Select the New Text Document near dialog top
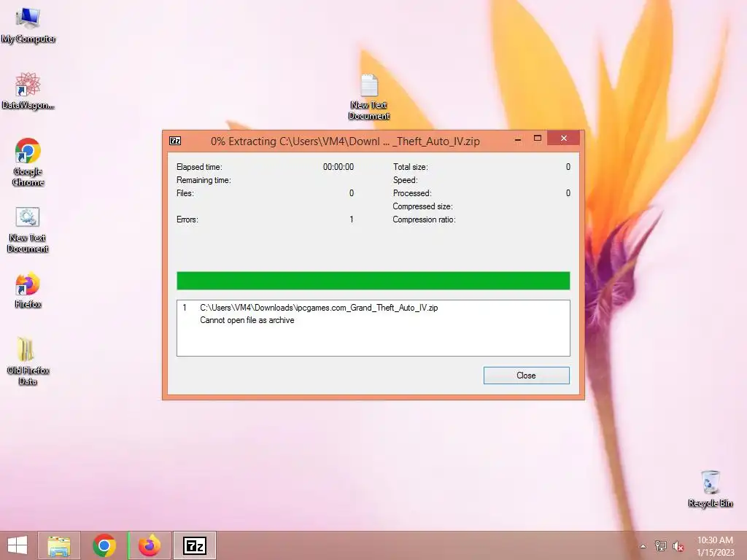 pos(368,97)
